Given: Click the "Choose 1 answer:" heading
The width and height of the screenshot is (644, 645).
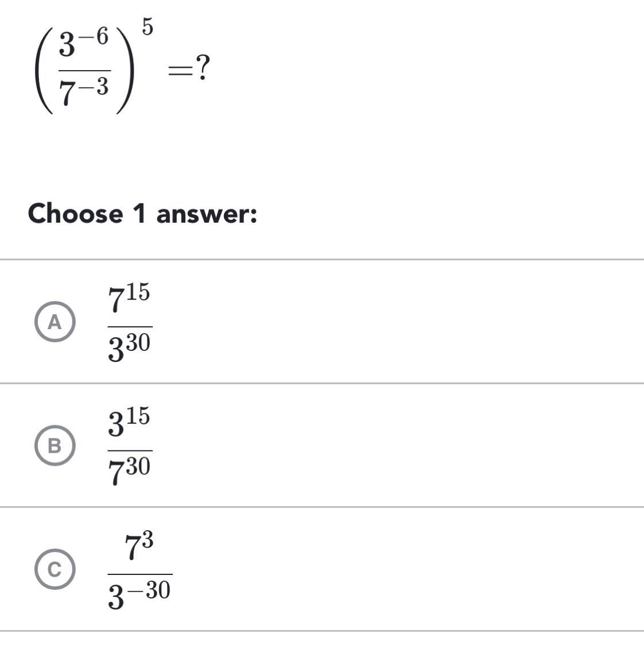Looking at the screenshot, I should [142, 214].
